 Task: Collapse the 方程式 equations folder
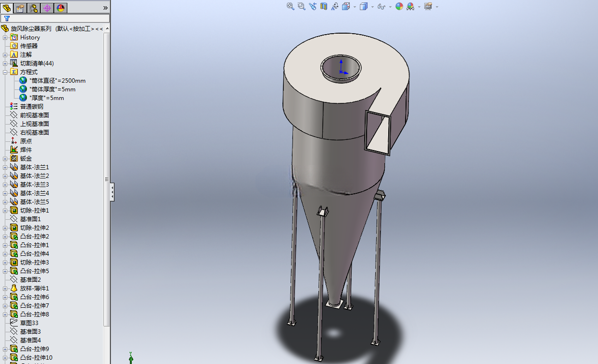pos(5,72)
